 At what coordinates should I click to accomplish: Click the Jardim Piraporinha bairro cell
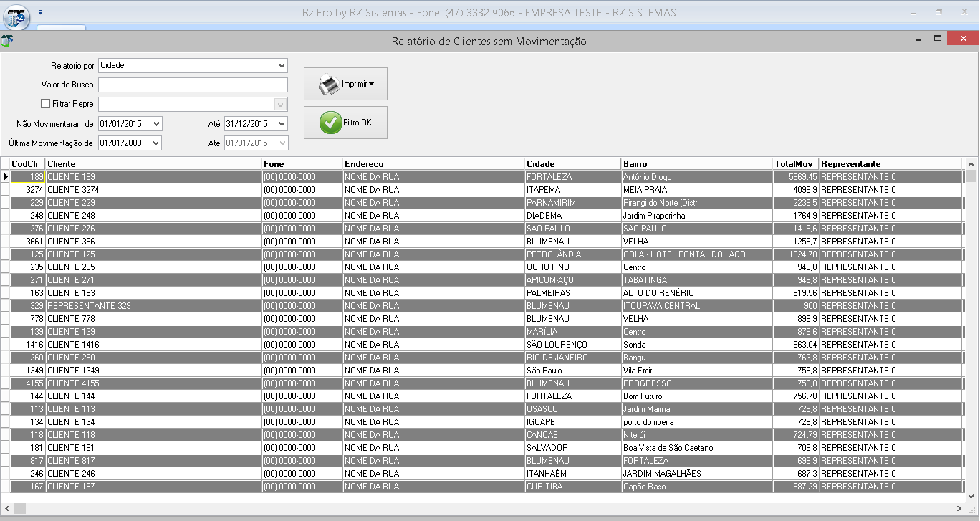click(x=697, y=216)
